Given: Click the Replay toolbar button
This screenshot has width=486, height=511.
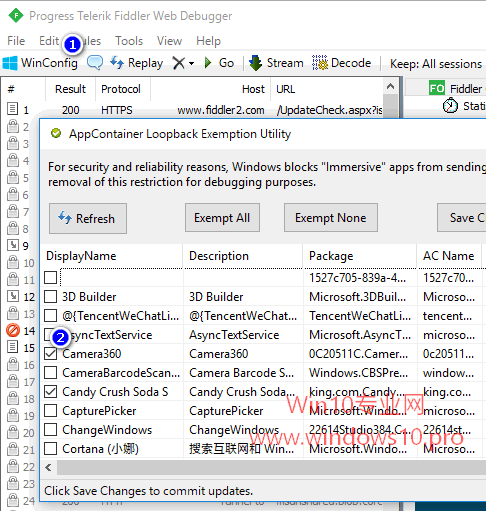Looking at the screenshot, I should (137, 63).
